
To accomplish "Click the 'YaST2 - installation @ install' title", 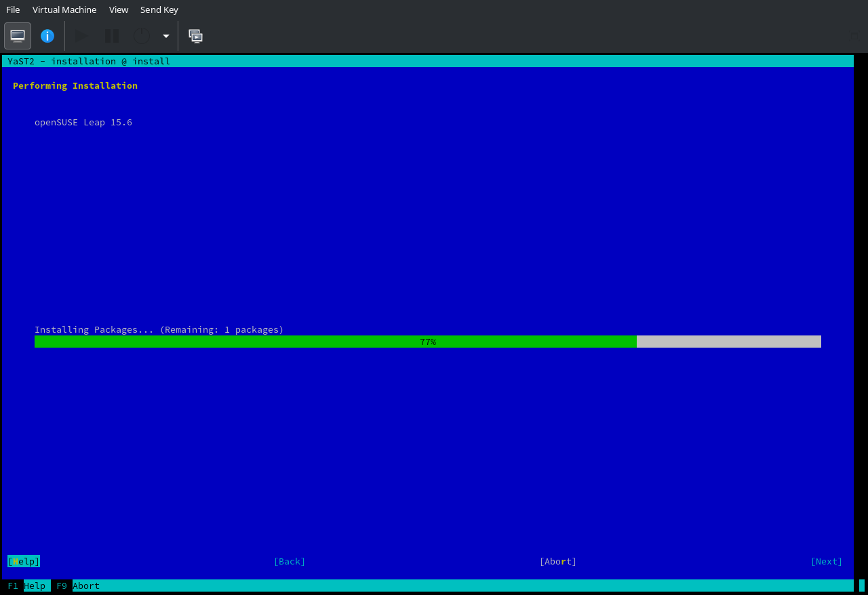I will [x=89, y=61].
